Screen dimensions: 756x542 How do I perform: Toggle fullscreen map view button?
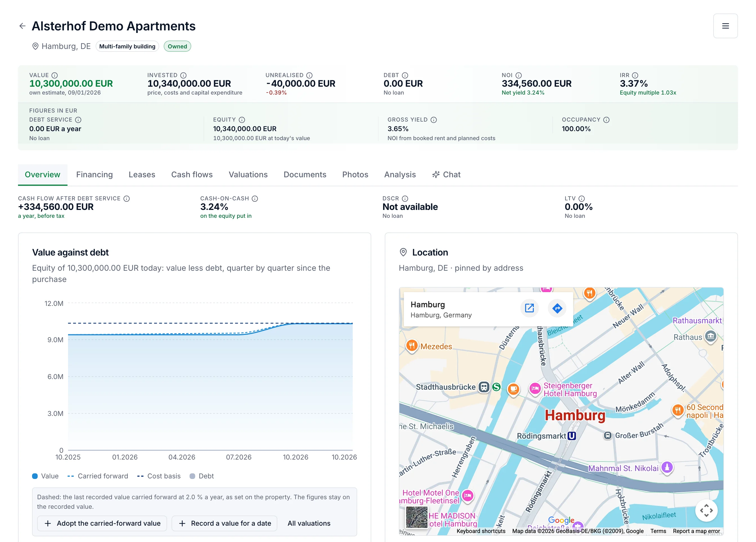706,510
